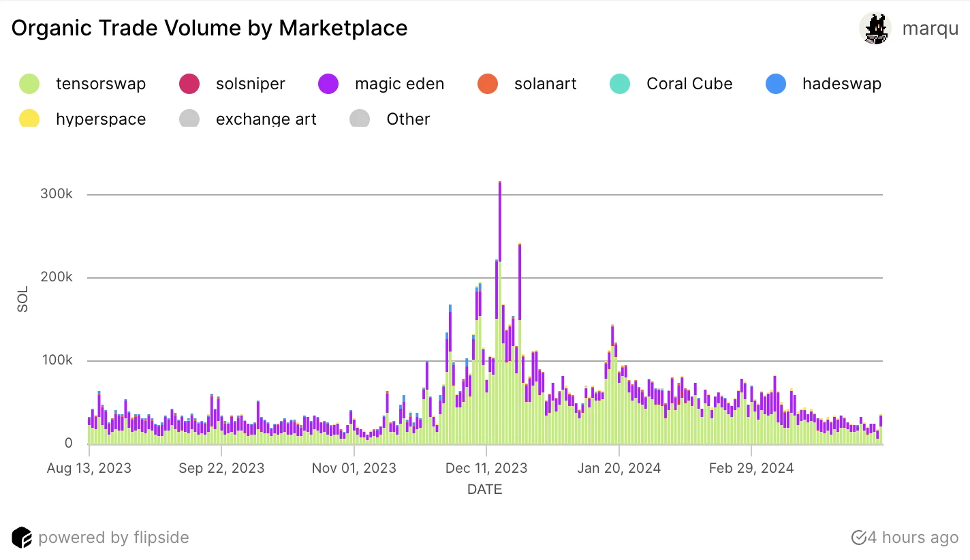Click the chart title Organic Trade Volume
Screen dimensions: 970x560
point(209,28)
